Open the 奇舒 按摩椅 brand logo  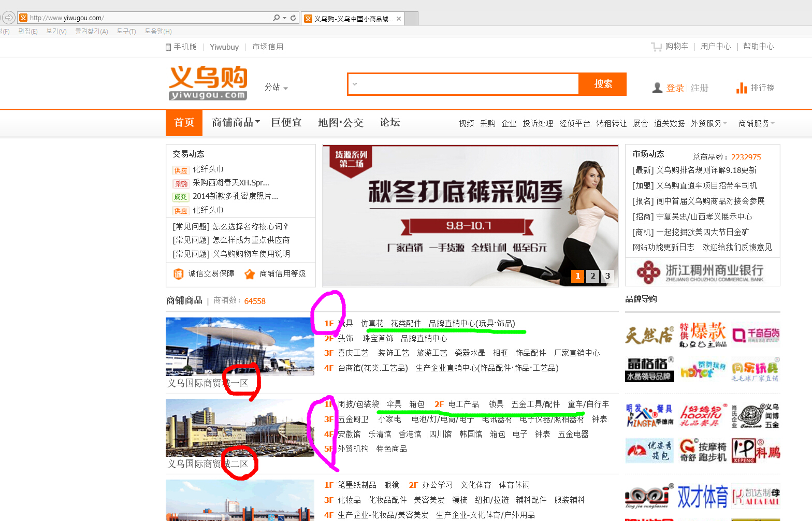click(703, 450)
